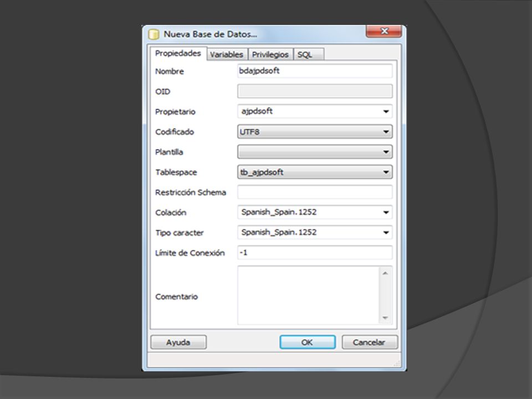Click the Ayuda button
This screenshot has width=532, height=399.
click(x=178, y=342)
